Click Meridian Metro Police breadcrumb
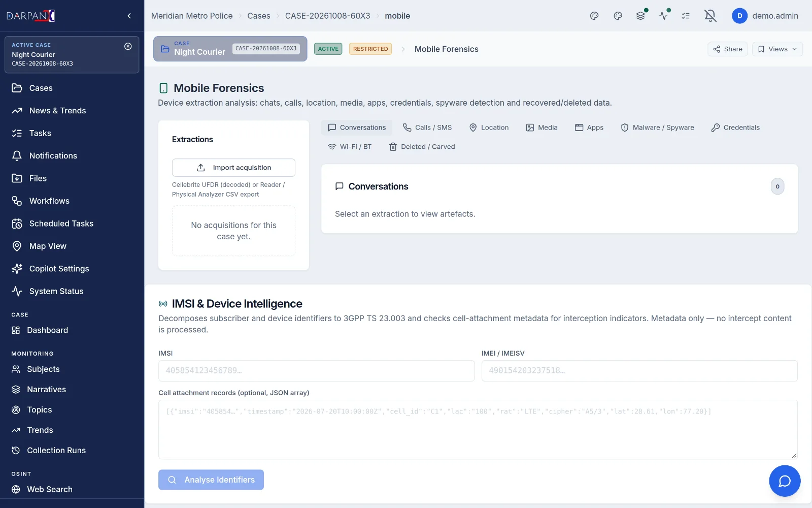The width and height of the screenshot is (812, 508). pyautogui.click(x=192, y=16)
